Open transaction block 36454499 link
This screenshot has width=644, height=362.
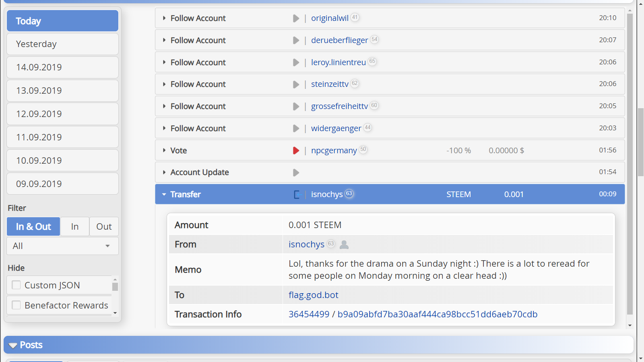tap(309, 315)
